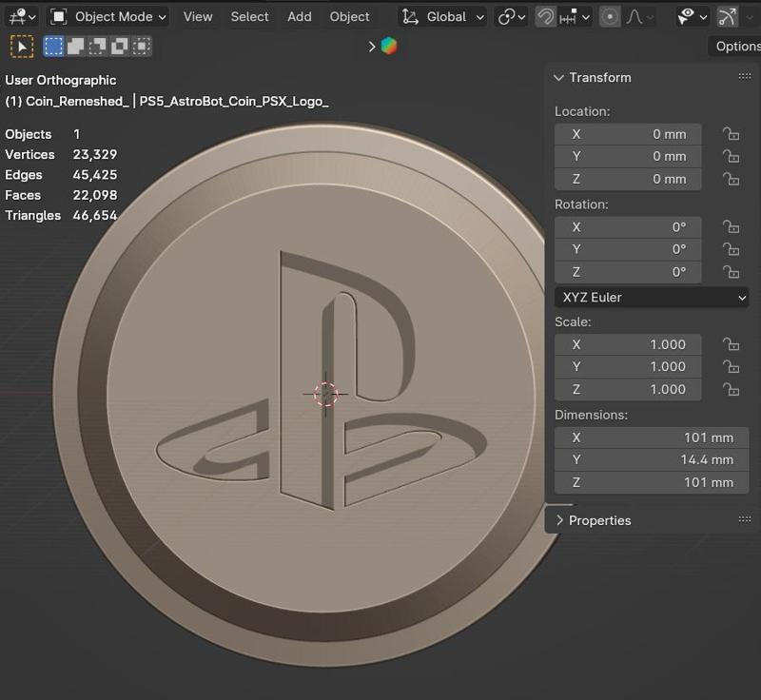Open the Select menu

pos(249,17)
